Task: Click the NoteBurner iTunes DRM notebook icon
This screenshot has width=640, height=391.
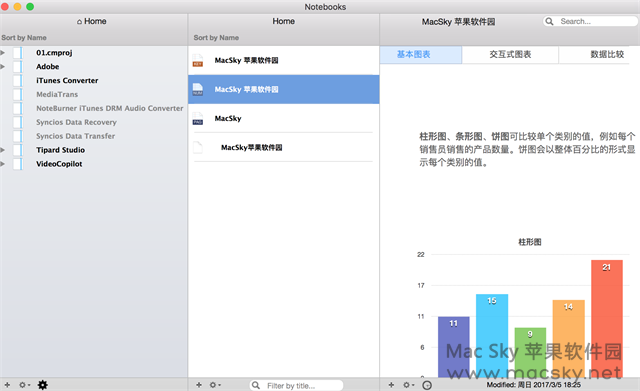Action: coord(18,108)
